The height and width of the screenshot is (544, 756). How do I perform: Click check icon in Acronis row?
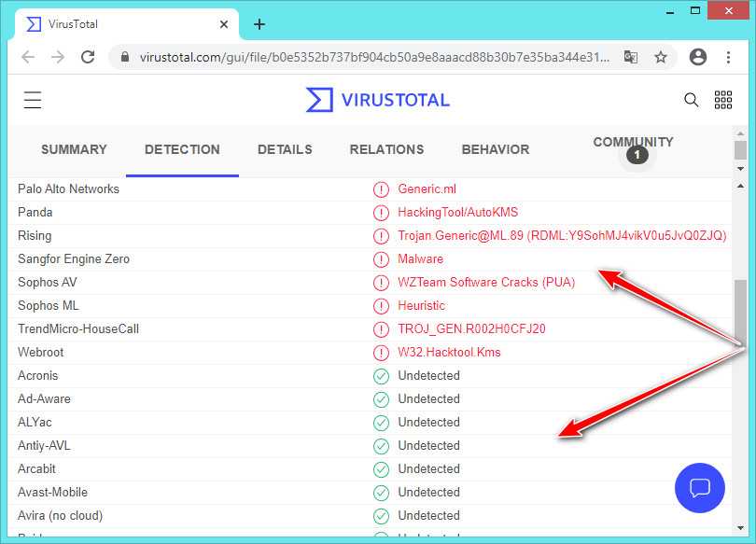click(x=381, y=376)
